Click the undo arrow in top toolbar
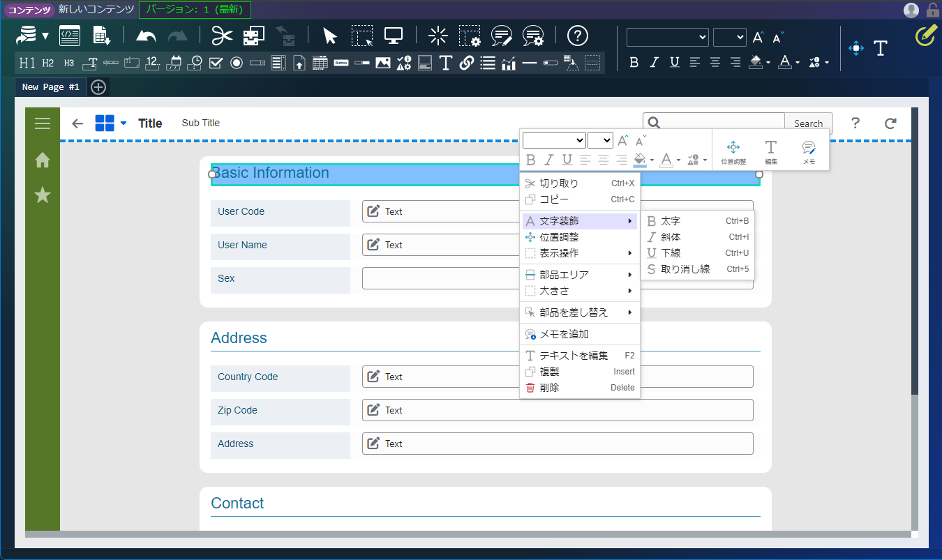This screenshot has width=942, height=560. 147,36
